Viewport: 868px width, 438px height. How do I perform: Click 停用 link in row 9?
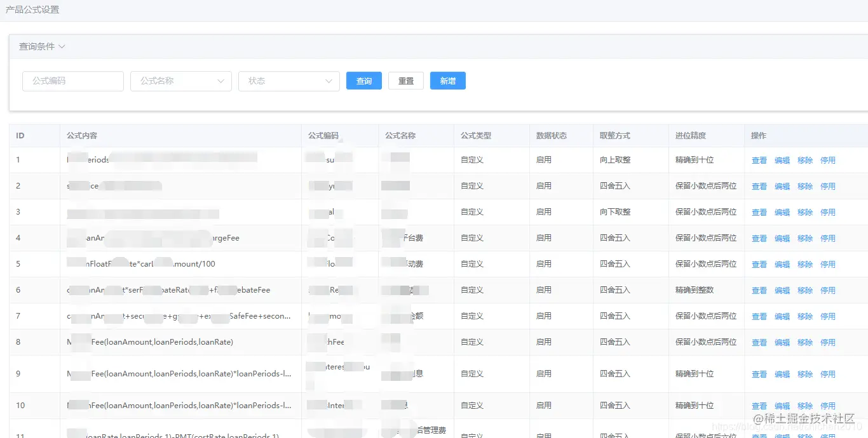[828, 375]
